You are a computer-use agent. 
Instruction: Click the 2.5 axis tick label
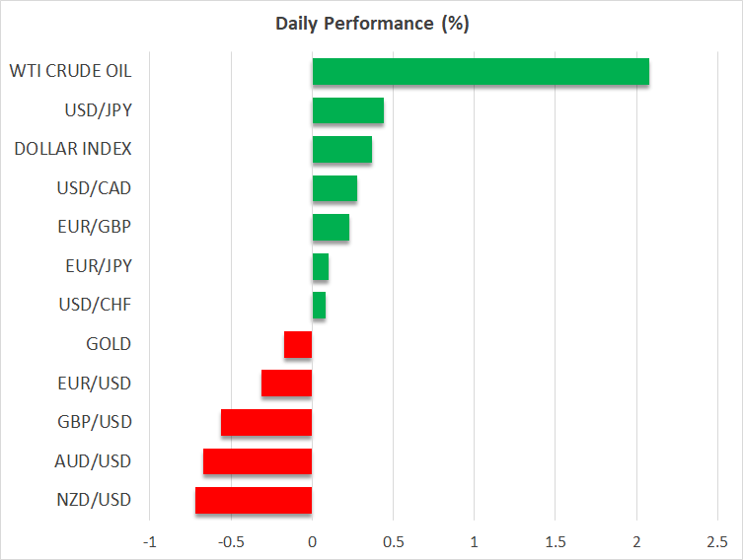pos(716,541)
